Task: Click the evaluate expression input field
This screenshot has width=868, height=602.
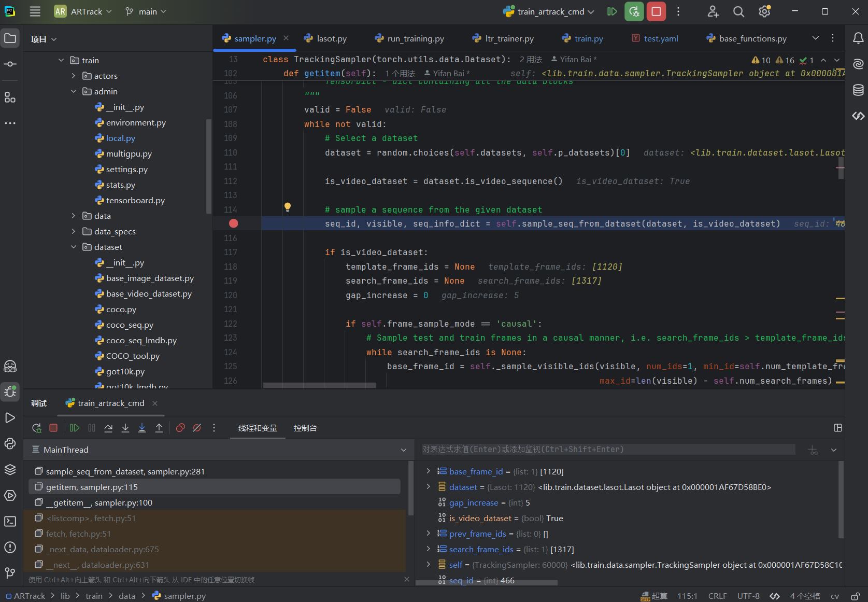Action: click(x=608, y=450)
